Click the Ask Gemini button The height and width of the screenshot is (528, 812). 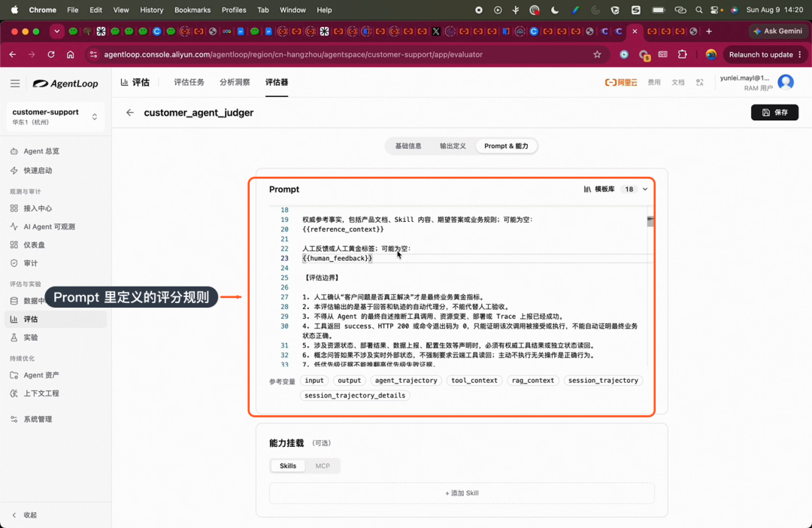point(778,31)
